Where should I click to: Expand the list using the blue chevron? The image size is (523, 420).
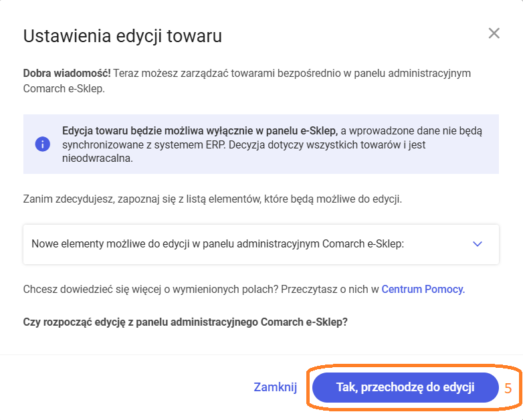tap(478, 244)
